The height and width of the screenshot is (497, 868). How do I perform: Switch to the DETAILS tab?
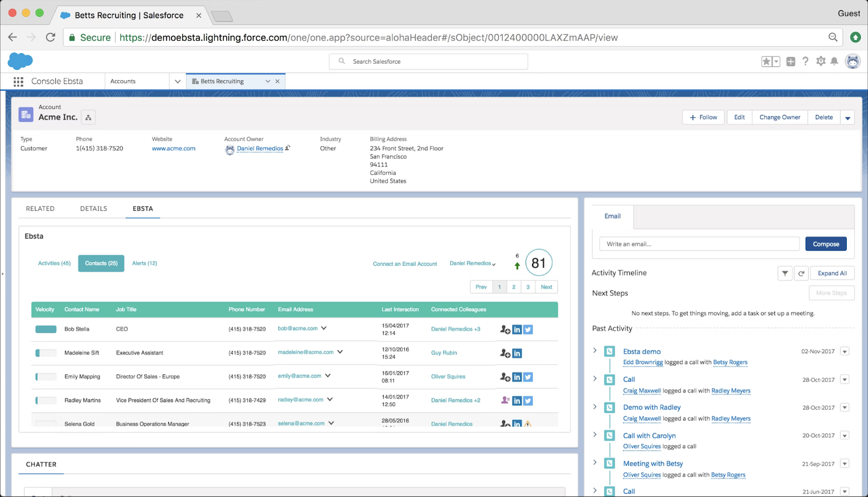[x=94, y=209]
